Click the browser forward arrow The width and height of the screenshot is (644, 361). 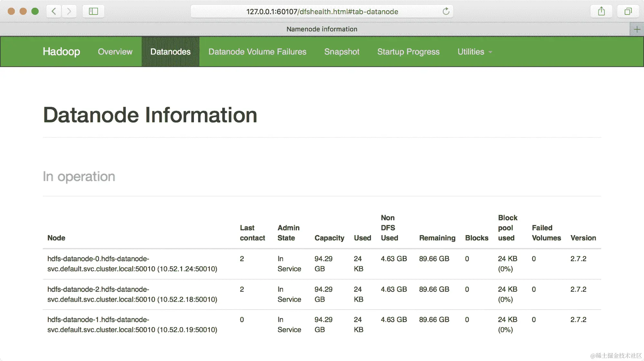tap(69, 11)
